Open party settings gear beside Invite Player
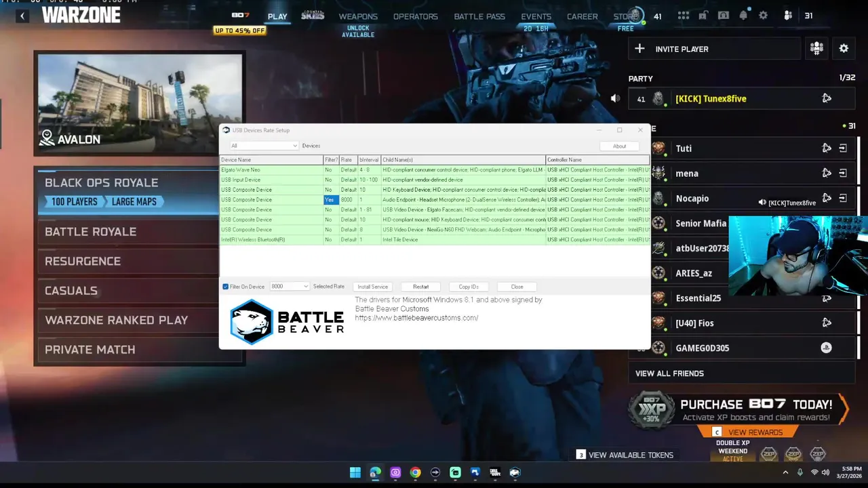The image size is (868, 488). coord(844,48)
